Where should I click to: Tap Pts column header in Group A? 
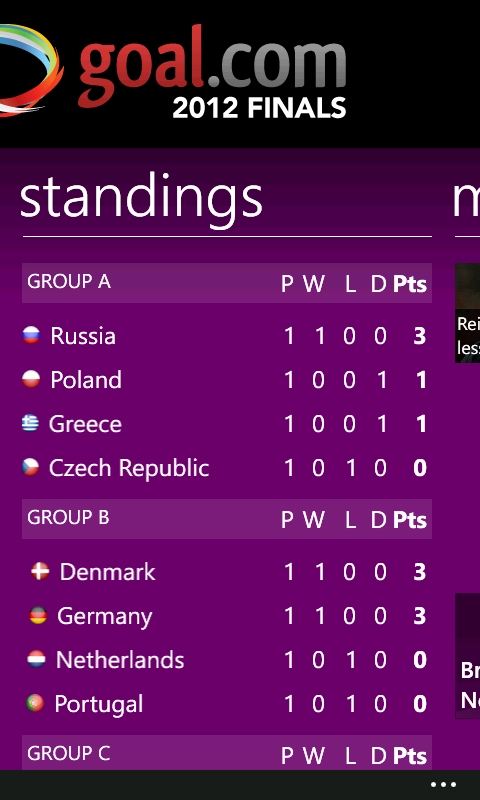click(410, 284)
